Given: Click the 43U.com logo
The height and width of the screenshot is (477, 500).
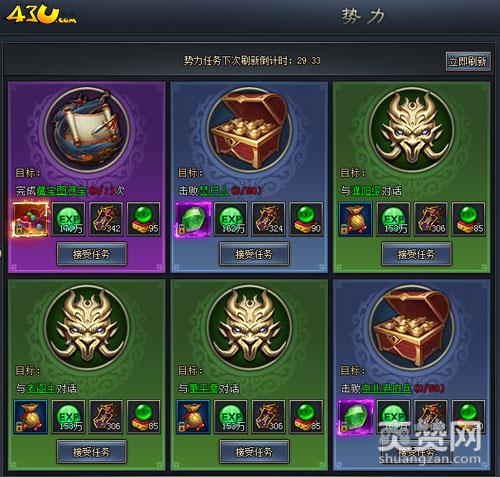Looking at the screenshot, I should pos(41,15).
